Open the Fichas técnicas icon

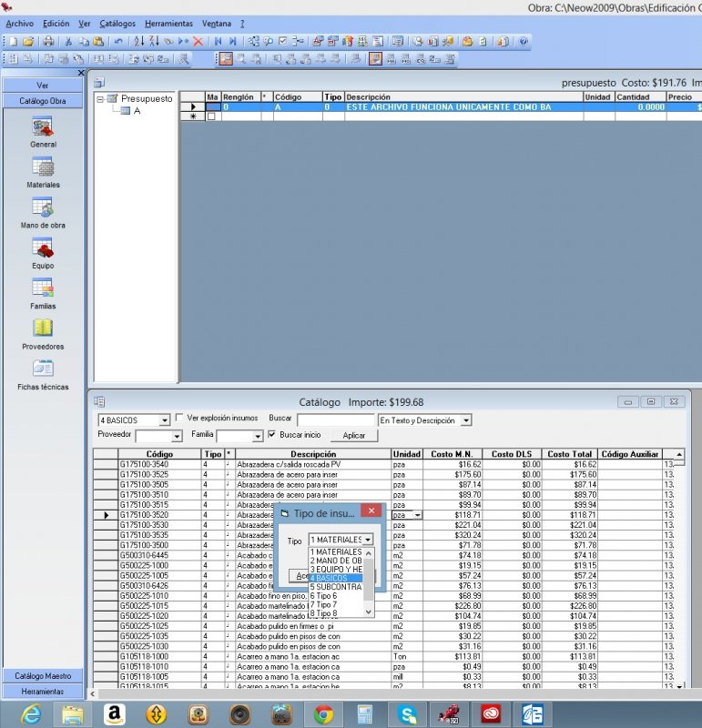click(x=42, y=369)
